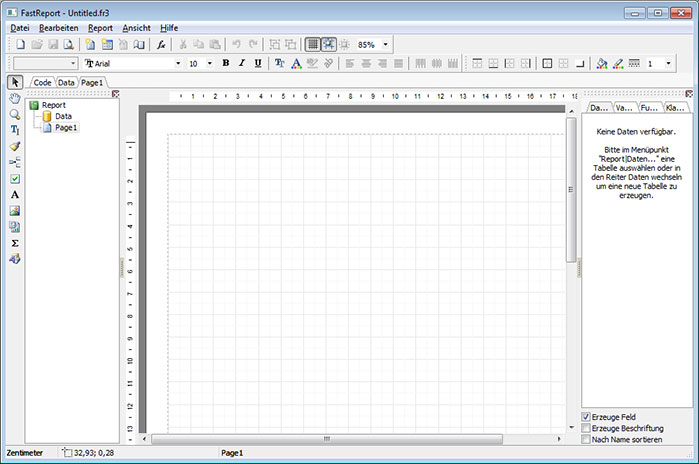699x464 pixels.
Task: Apply bold formatting button
Action: pyautogui.click(x=225, y=63)
